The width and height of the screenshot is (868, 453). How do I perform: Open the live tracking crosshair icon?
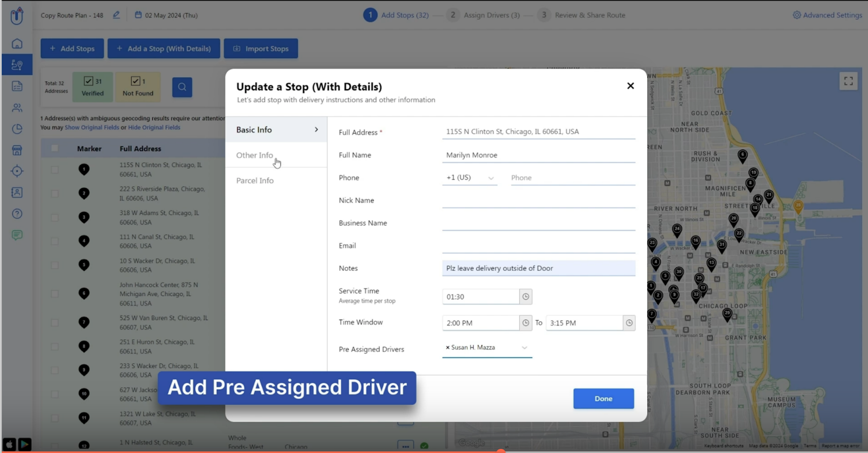click(x=17, y=171)
